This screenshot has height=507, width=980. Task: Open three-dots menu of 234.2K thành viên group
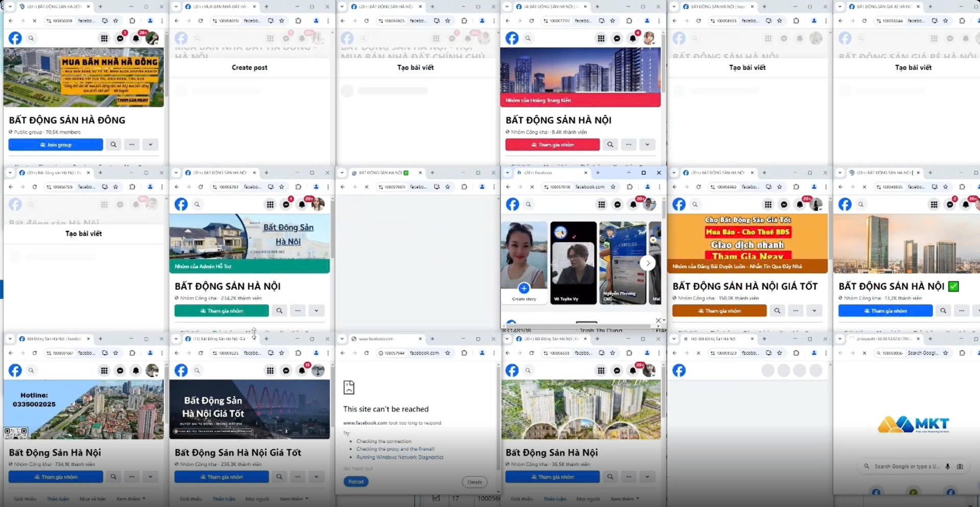point(298,311)
